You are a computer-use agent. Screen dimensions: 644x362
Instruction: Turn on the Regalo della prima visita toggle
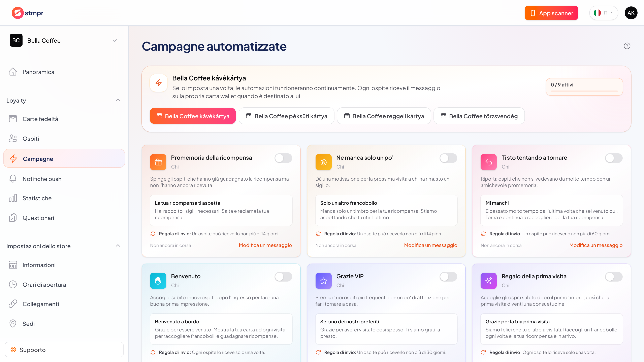click(x=613, y=277)
